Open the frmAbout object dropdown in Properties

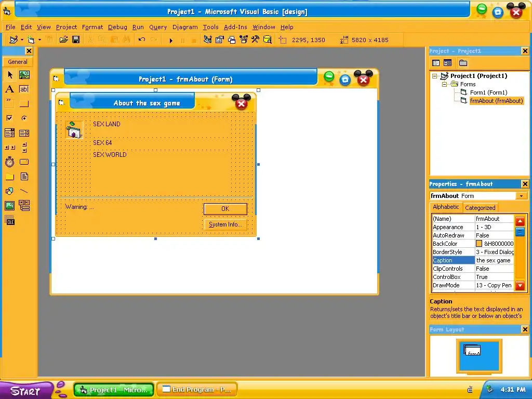coord(521,196)
